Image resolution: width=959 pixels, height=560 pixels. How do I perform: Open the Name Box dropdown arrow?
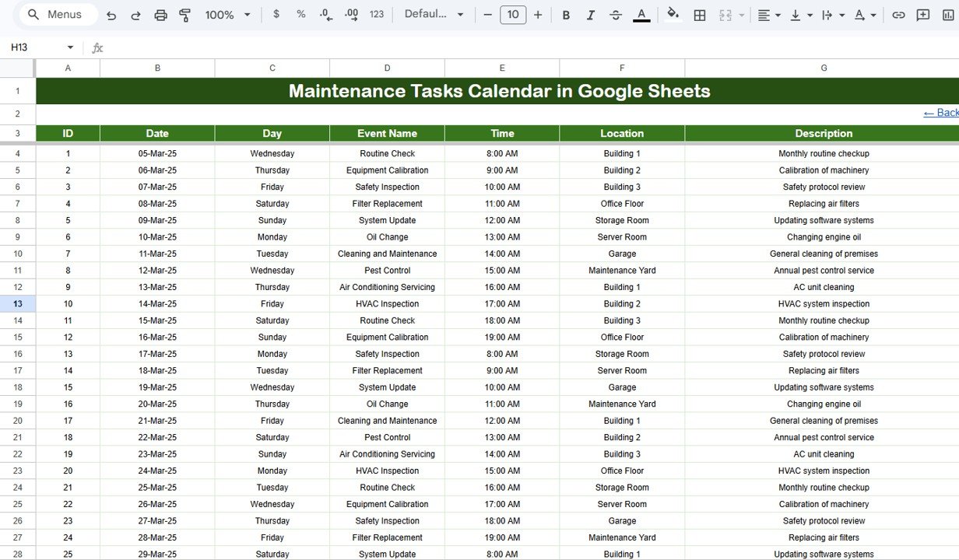point(71,47)
